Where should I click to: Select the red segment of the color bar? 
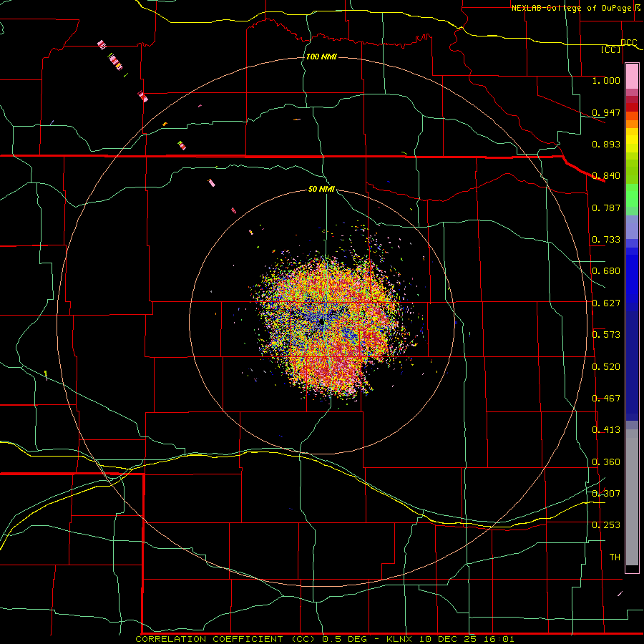[632, 107]
